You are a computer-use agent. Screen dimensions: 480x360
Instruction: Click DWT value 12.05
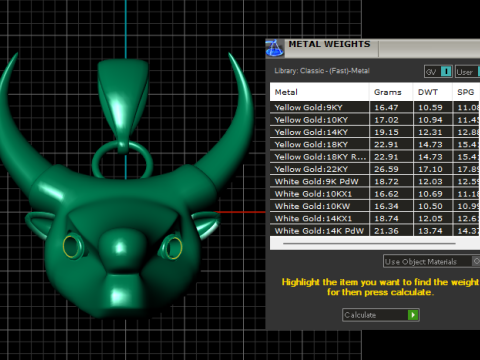[x=430, y=218]
